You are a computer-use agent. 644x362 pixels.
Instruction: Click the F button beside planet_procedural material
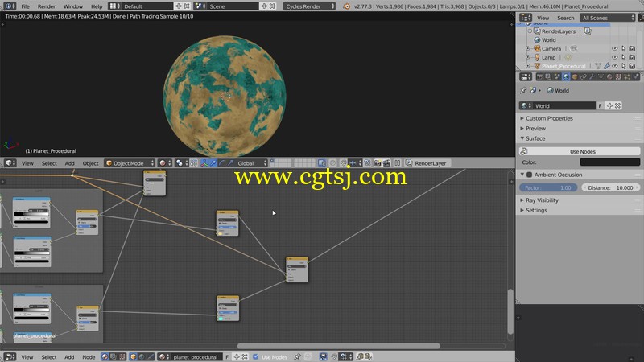227,356
